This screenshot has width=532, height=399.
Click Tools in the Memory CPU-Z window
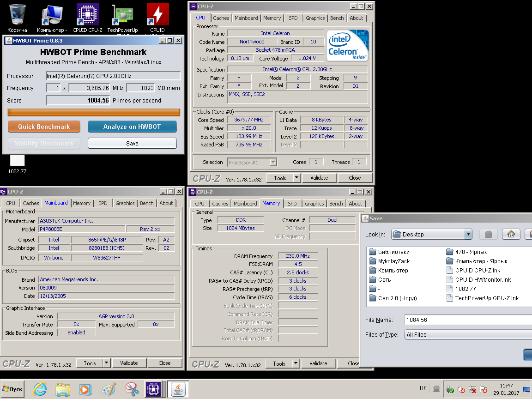click(279, 363)
